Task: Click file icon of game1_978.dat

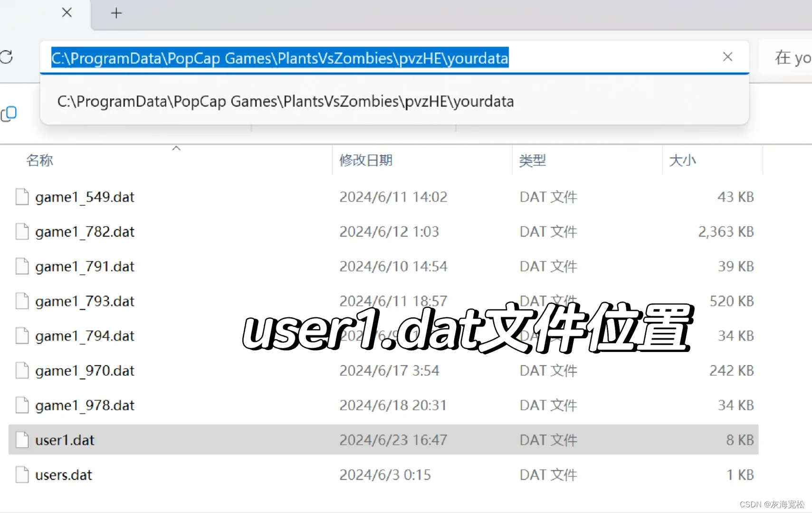Action: click(x=22, y=405)
